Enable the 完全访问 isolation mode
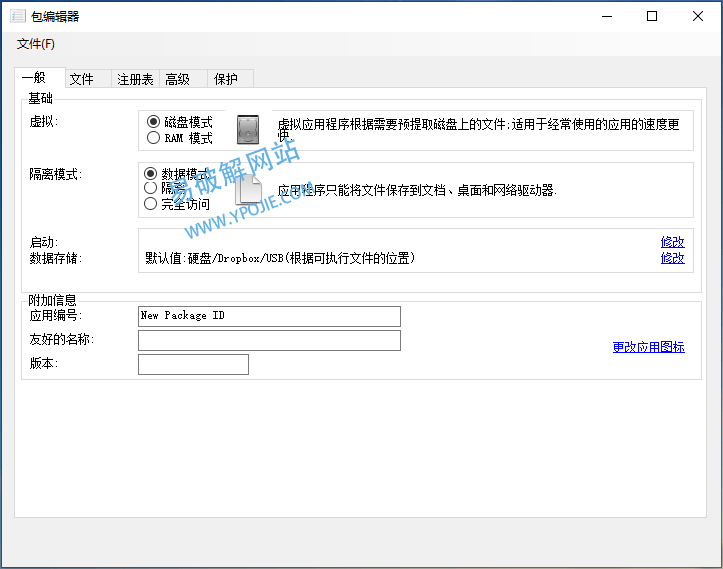 [x=151, y=204]
